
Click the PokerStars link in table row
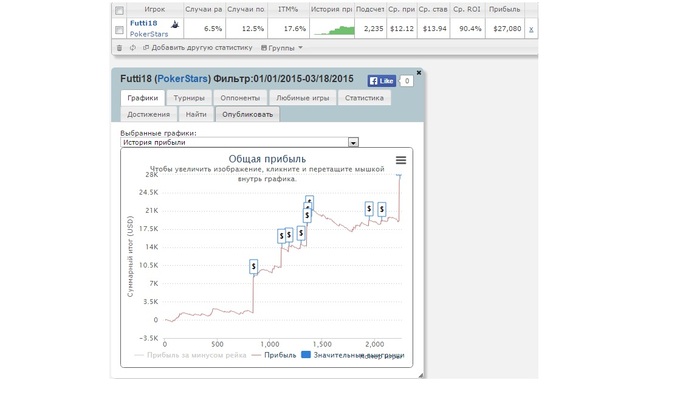point(149,34)
